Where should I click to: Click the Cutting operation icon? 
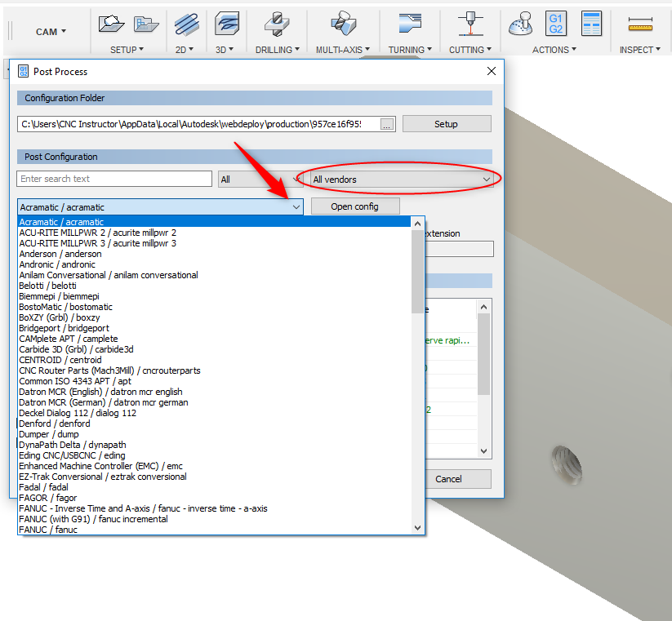[470, 24]
